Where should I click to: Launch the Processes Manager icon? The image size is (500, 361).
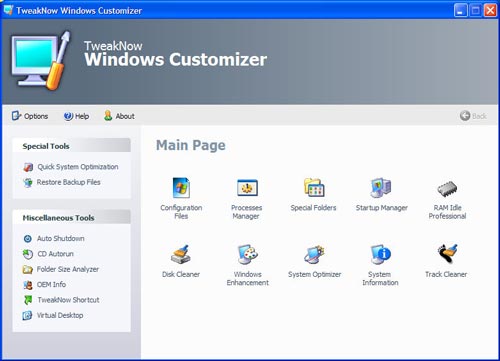click(247, 188)
